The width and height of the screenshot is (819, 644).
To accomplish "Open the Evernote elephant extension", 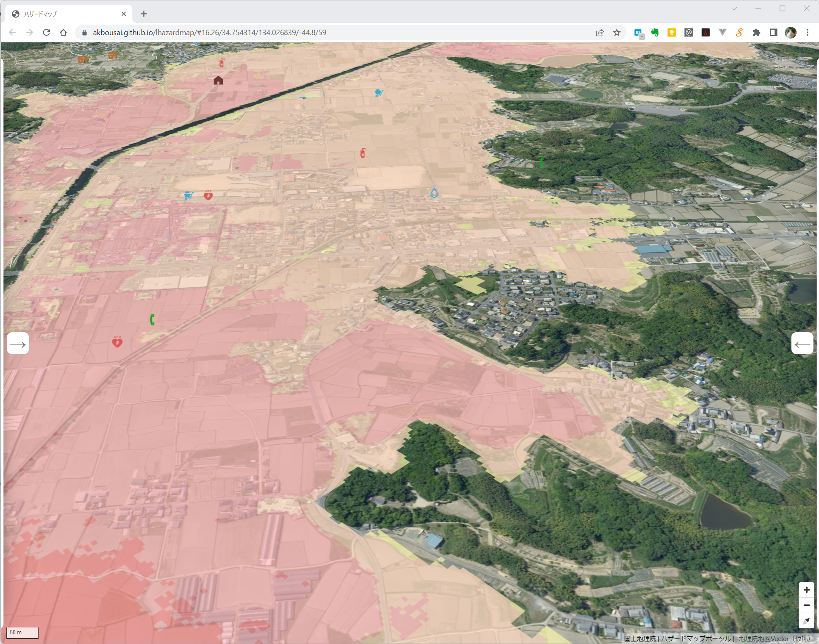I will pos(655,33).
